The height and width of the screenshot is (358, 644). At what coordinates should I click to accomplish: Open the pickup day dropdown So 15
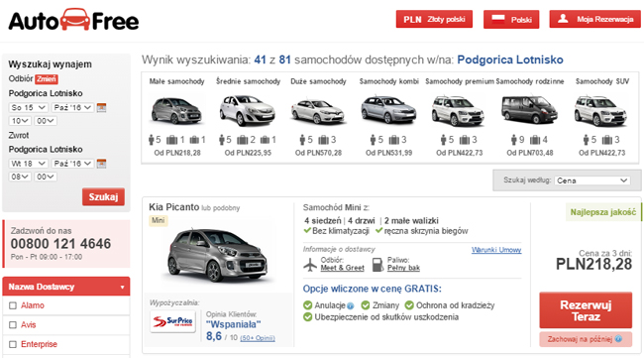[x=29, y=108]
